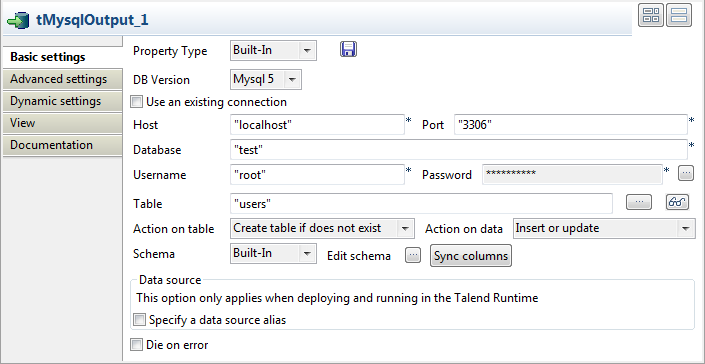
Task: Click the "Edit schema" label
Action: [x=359, y=256]
